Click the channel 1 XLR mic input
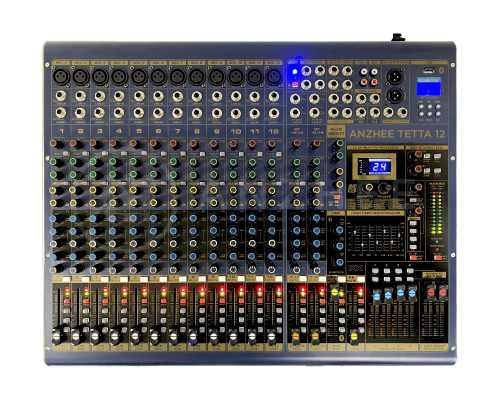Screen dimensions: 500x400 [x=61, y=77]
